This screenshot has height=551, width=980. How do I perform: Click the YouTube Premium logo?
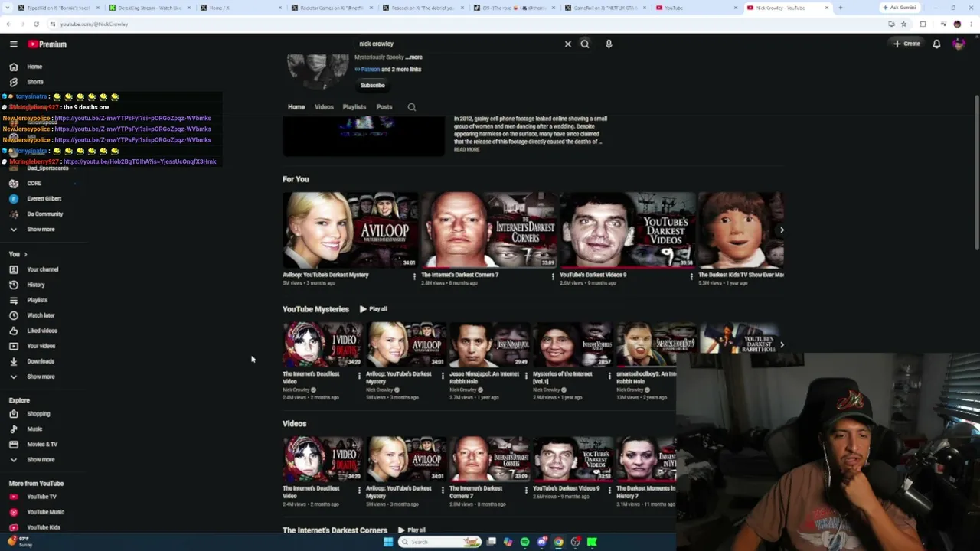pos(47,44)
